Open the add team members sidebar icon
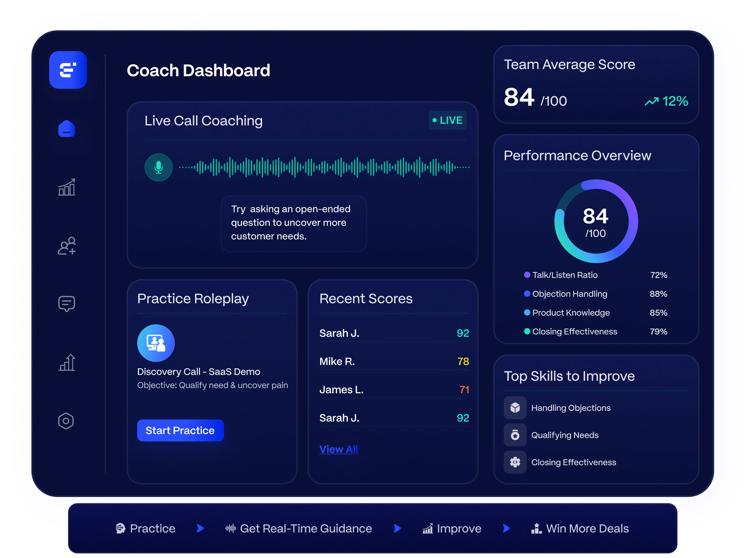This screenshot has height=558, width=756. [x=67, y=246]
